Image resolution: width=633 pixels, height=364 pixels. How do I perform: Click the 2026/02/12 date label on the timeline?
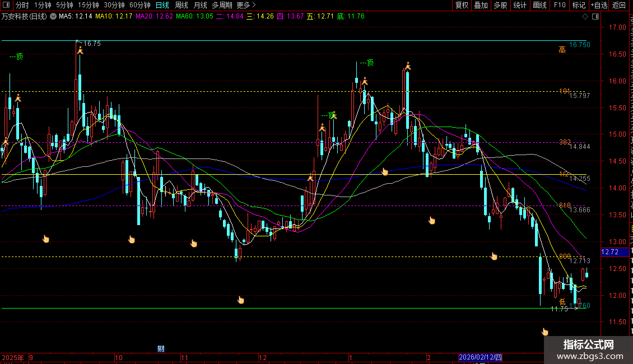point(481,357)
